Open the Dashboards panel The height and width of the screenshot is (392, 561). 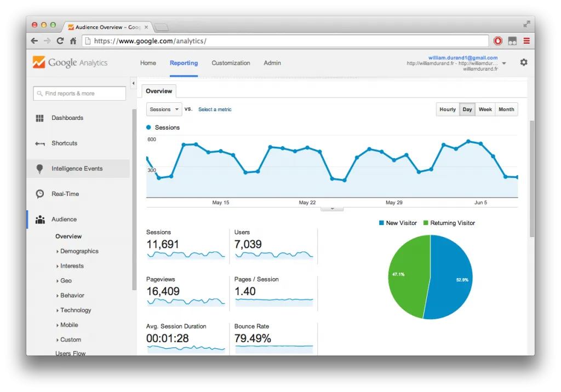point(67,118)
